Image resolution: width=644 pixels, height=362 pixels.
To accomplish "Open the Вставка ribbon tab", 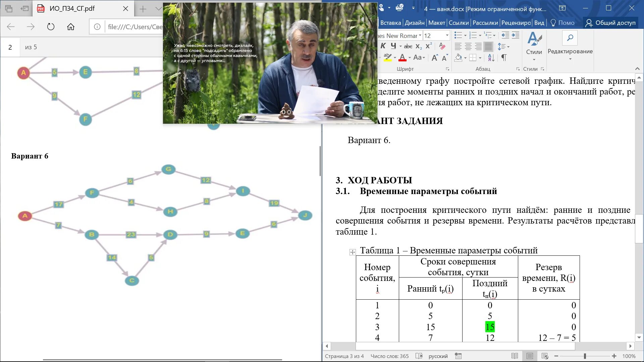I will point(390,23).
